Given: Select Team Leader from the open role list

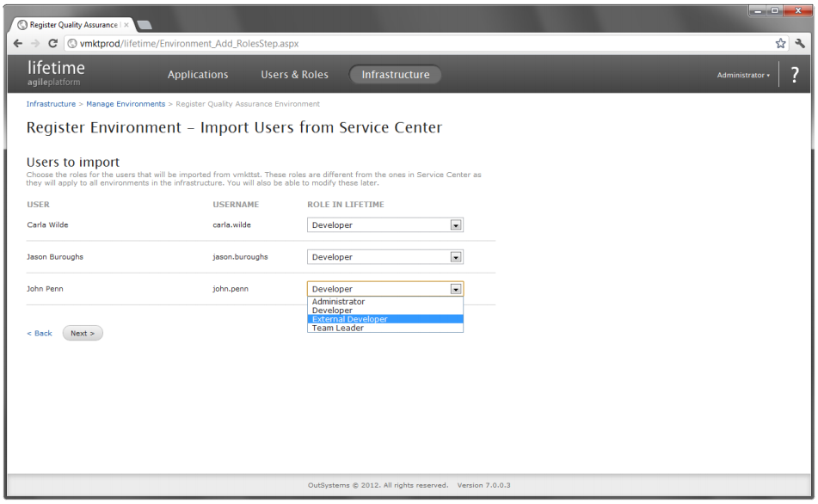Looking at the screenshot, I should 384,328.
